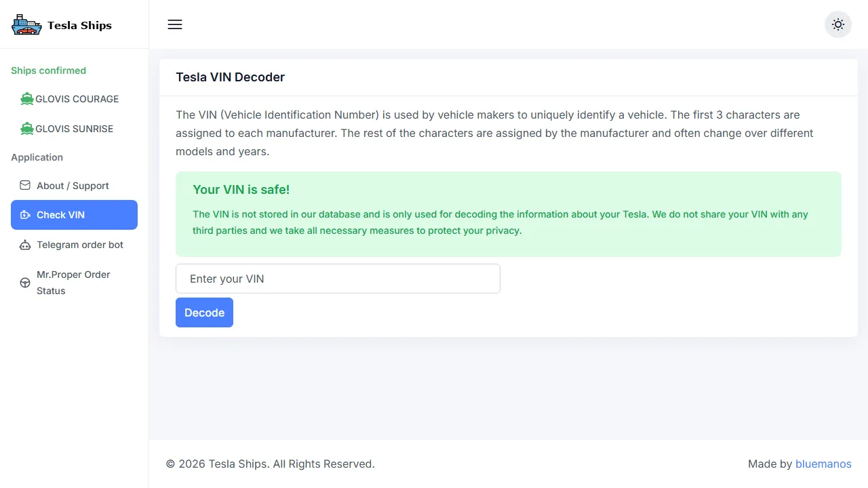Click the Ships confirmed section header
The width and height of the screenshot is (868, 488).
[x=48, y=70]
